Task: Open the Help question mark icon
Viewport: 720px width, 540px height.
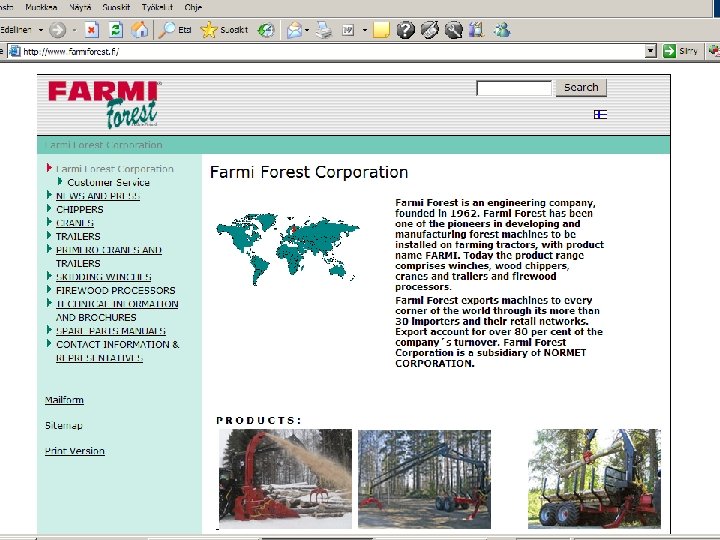Action: coord(405,30)
